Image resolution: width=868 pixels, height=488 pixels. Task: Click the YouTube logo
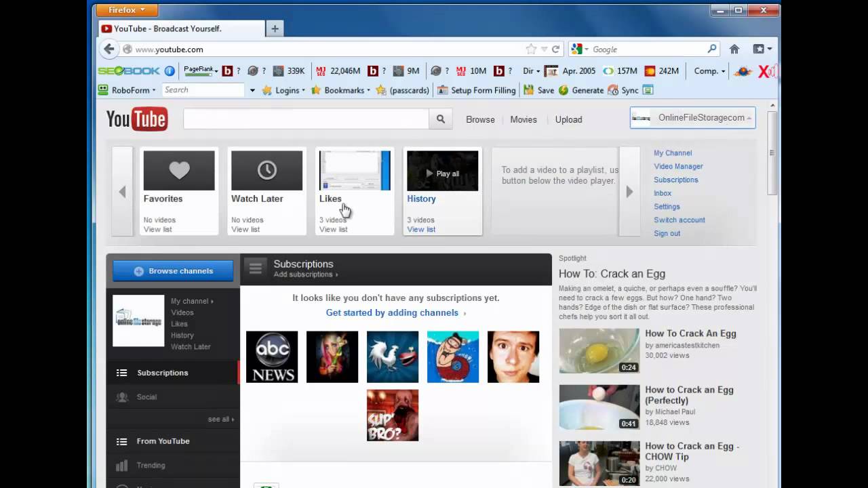[x=137, y=119]
